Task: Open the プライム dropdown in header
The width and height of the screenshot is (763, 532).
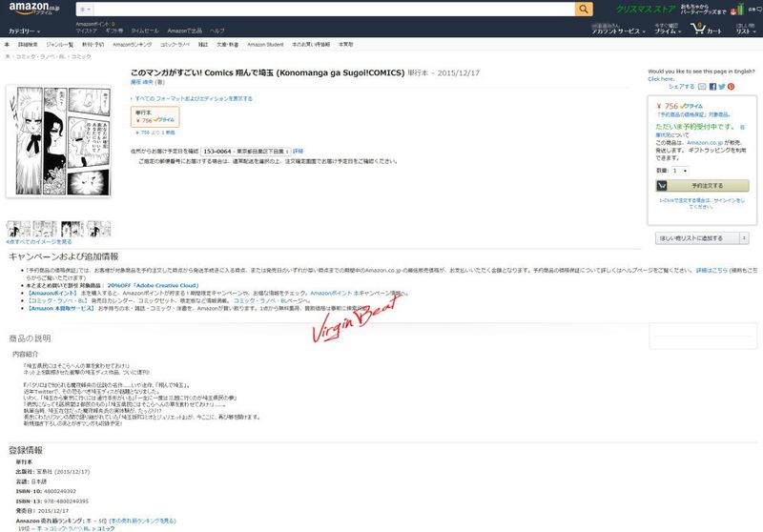Action: pos(668,31)
